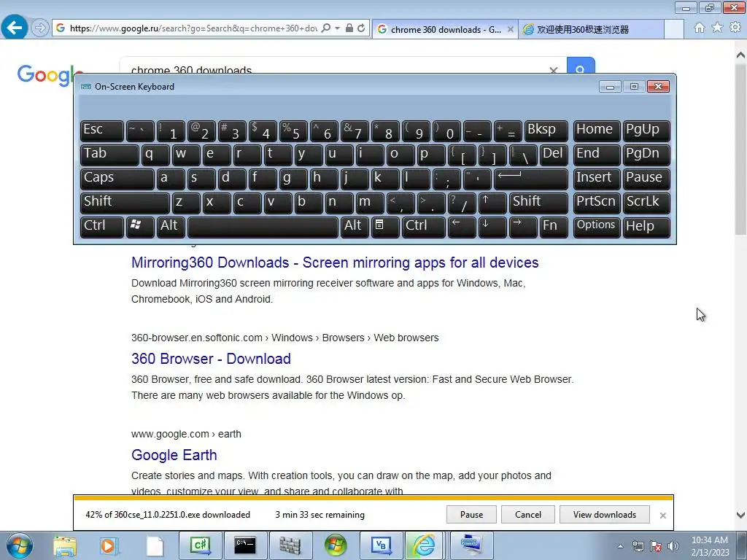Open a new blank tab
The image size is (747, 560).
674,29
